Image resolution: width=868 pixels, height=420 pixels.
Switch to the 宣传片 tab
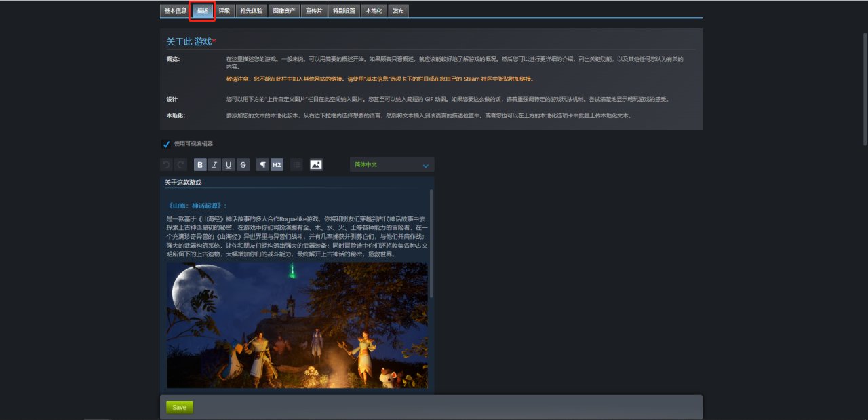tap(314, 11)
